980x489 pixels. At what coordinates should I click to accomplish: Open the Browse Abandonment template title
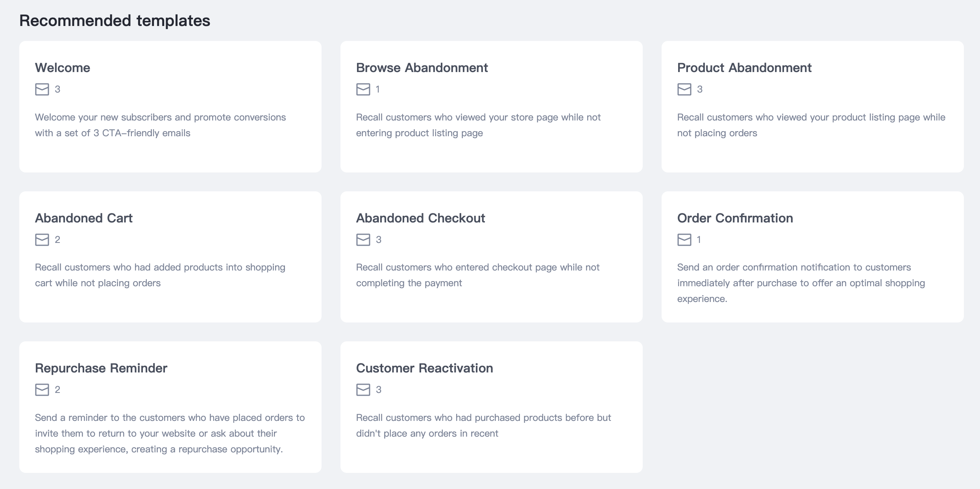pos(422,68)
